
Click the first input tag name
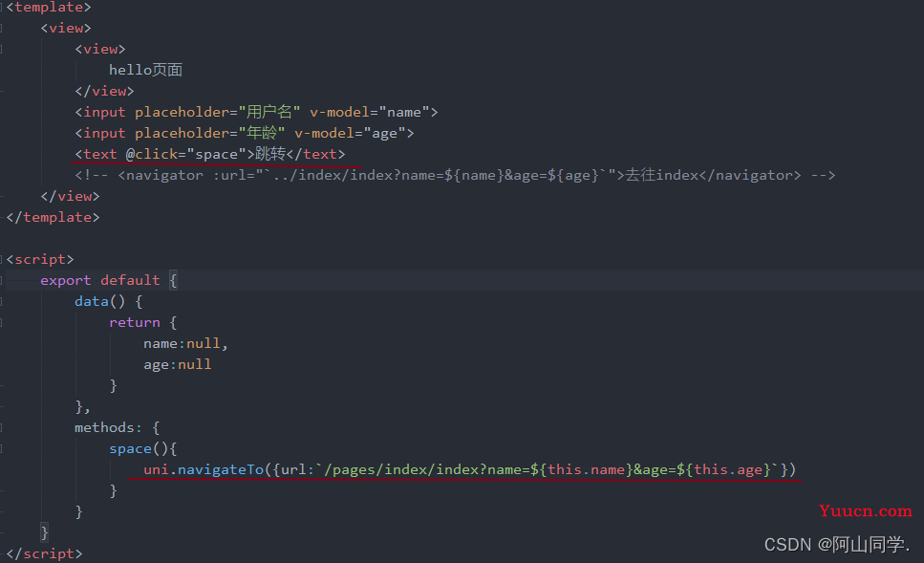104,112
